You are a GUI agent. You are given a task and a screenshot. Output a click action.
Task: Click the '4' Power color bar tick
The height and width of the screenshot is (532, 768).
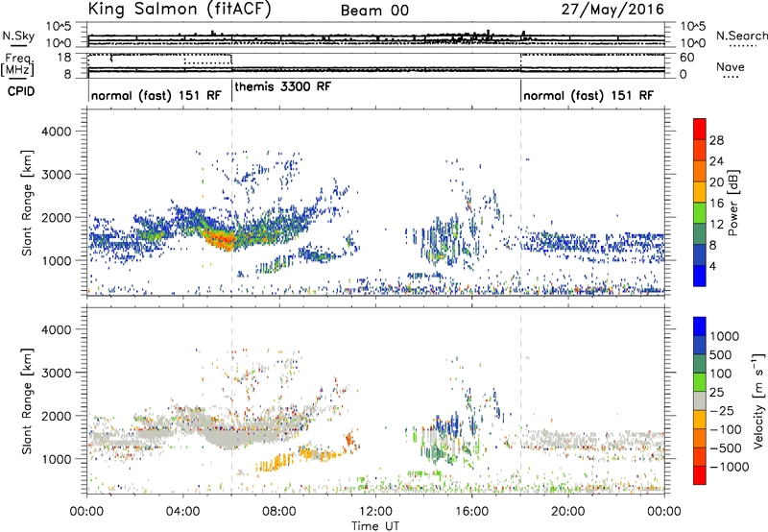tap(712, 266)
